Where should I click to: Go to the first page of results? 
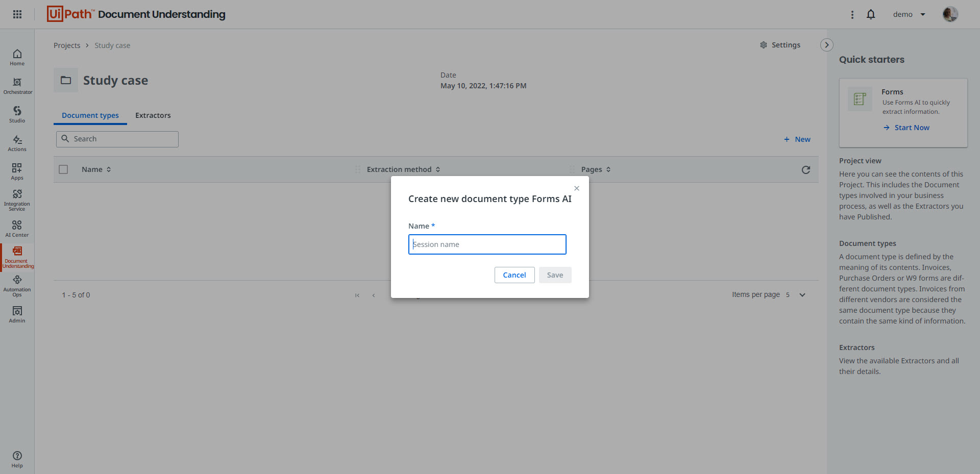click(x=357, y=295)
